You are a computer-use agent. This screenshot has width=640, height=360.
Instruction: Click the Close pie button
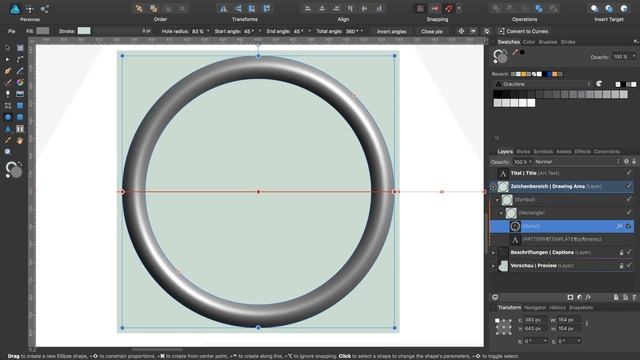point(432,31)
